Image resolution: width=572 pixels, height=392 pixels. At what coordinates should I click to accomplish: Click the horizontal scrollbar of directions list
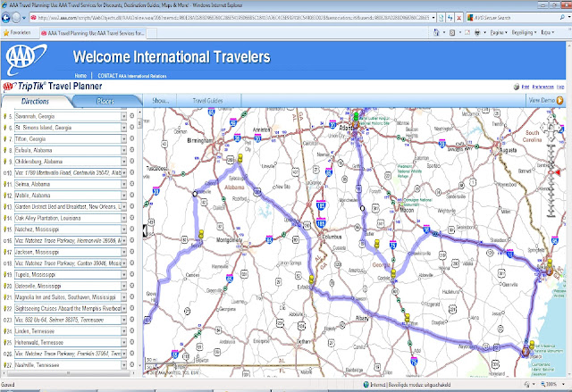click(x=69, y=373)
